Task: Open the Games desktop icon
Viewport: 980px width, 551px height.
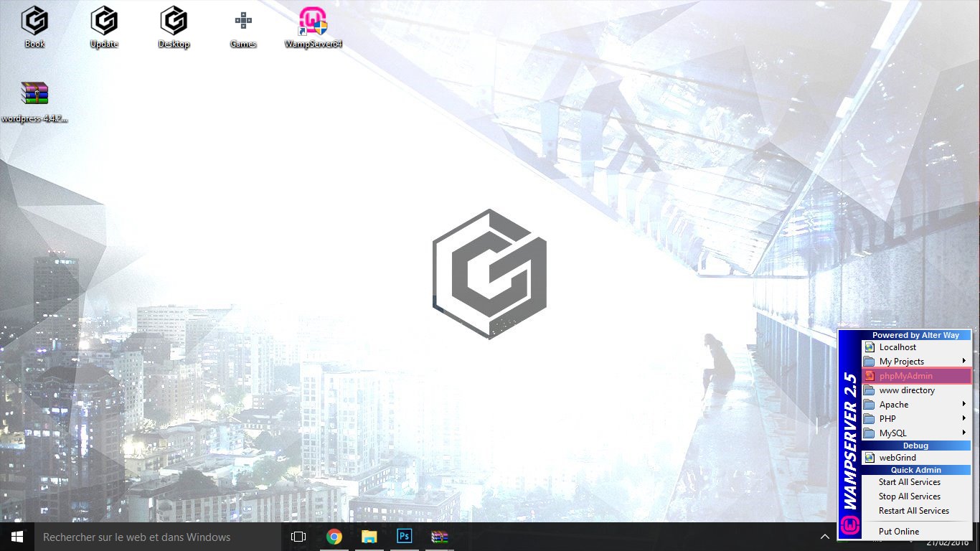Action: [243, 26]
